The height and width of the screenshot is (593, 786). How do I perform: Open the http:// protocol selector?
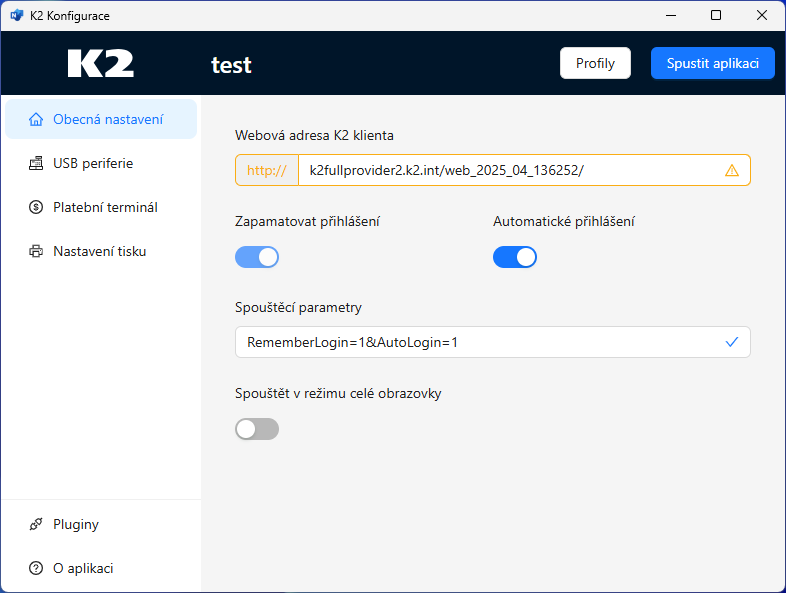266,170
